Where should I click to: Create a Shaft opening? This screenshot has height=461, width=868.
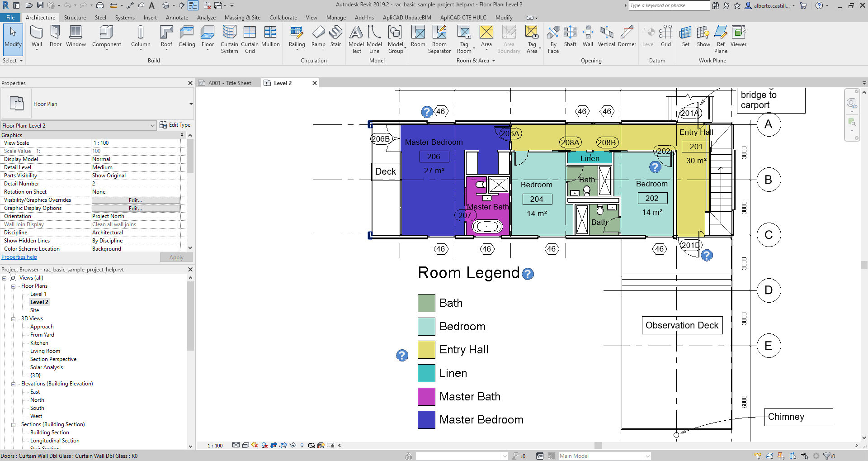pyautogui.click(x=570, y=36)
